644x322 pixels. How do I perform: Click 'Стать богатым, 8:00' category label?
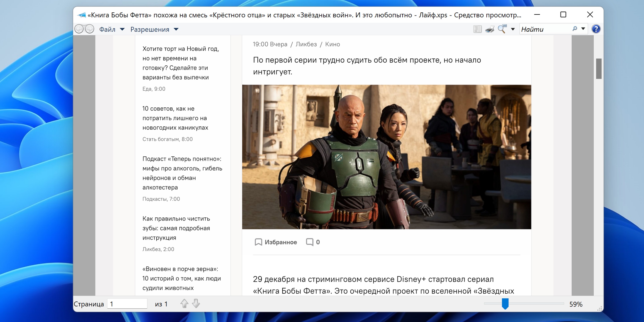point(167,139)
